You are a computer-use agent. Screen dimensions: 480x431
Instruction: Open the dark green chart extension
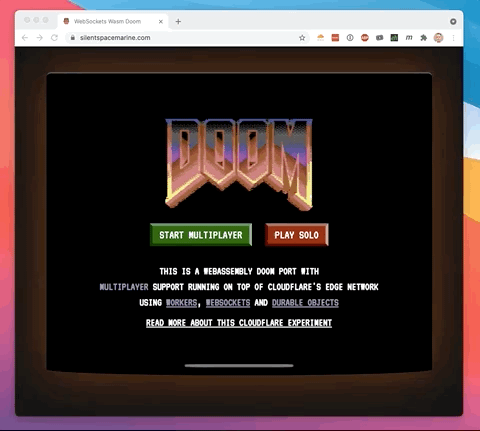394,38
